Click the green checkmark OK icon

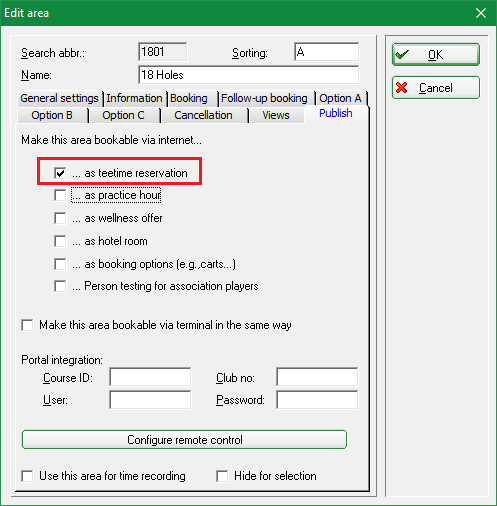pos(402,54)
